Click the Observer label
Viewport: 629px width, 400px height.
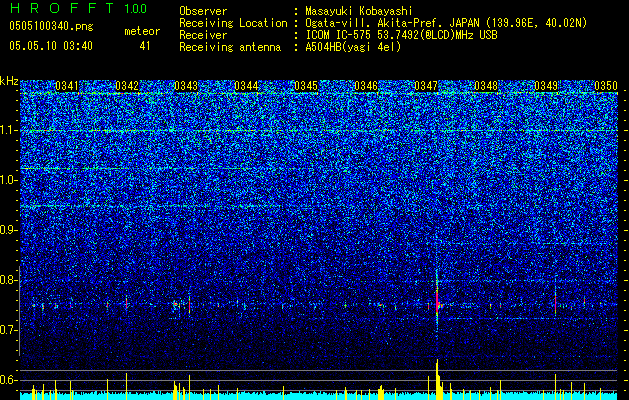(x=203, y=11)
